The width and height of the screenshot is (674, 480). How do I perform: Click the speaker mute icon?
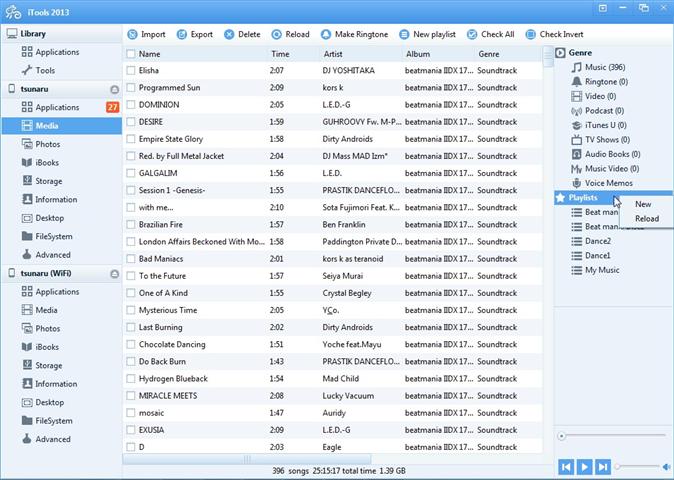point(666,467)
